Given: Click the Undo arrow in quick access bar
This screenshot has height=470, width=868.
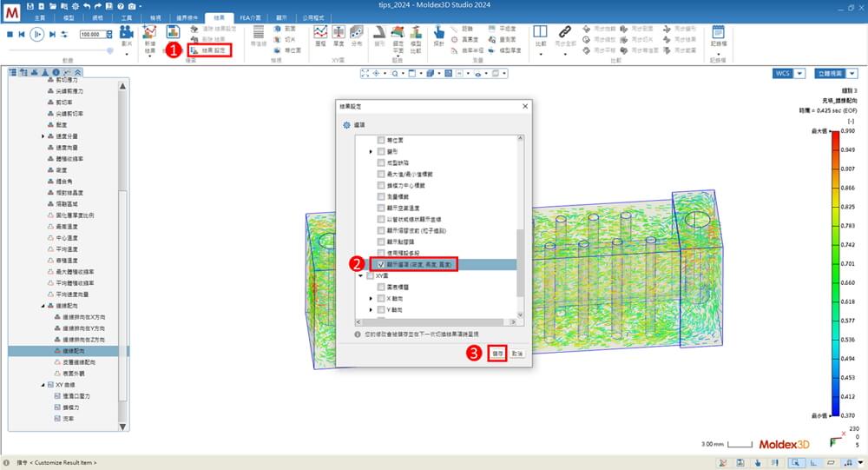Looking at the screenshot, I should 87,6.
